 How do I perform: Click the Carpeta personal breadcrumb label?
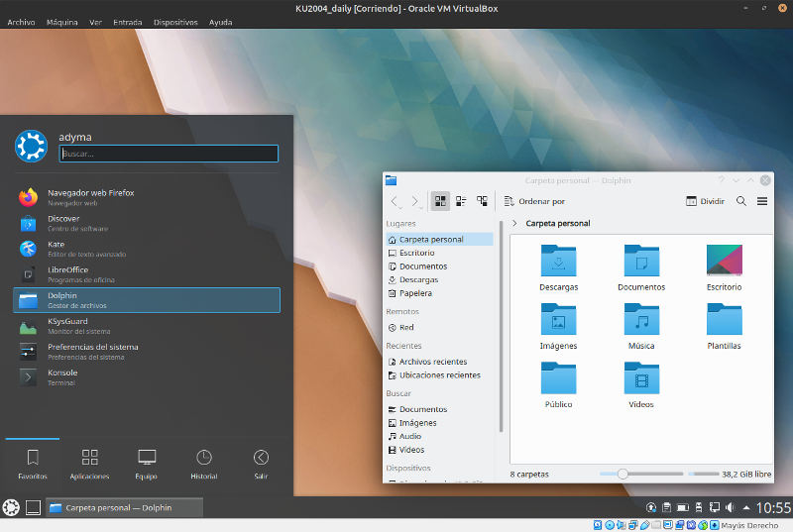coord(558,223)
